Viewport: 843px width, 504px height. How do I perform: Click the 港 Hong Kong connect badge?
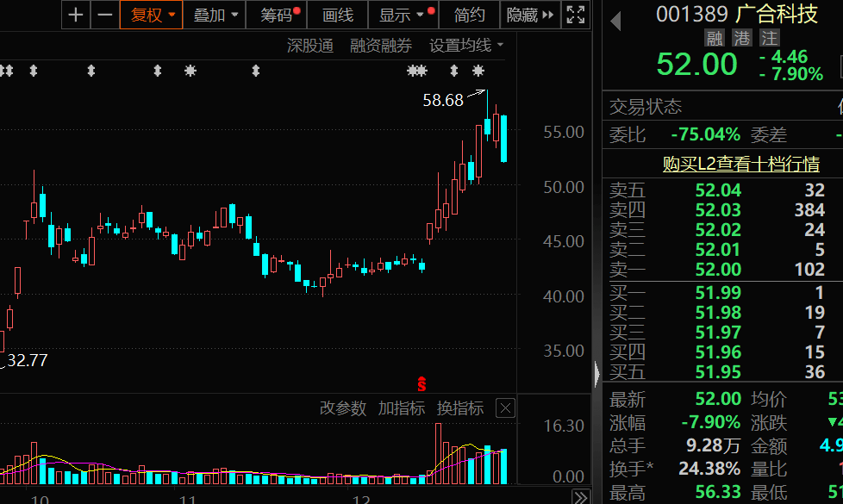[741, 37]
